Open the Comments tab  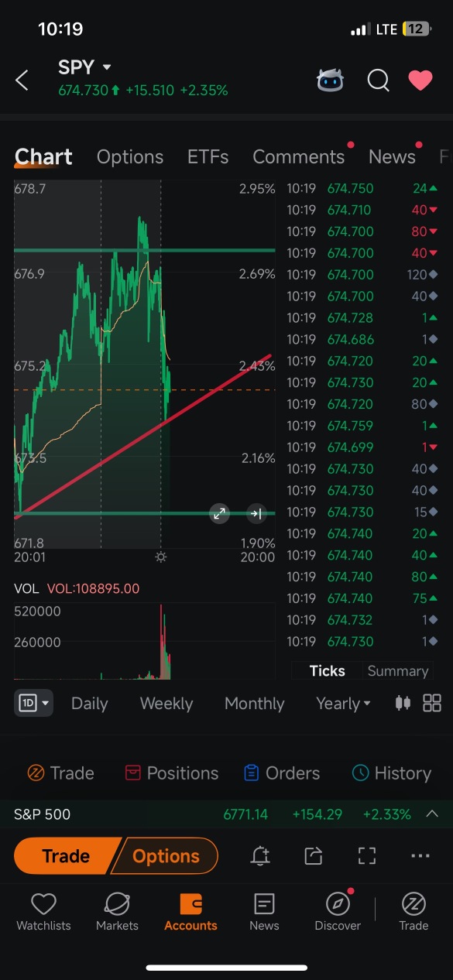(x=298, y=156)
